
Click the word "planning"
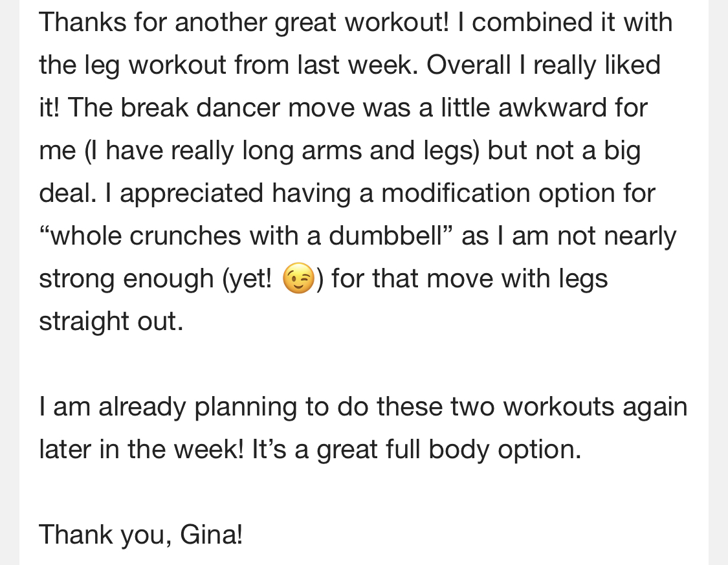pyautogui.click(x=245, y=406)
